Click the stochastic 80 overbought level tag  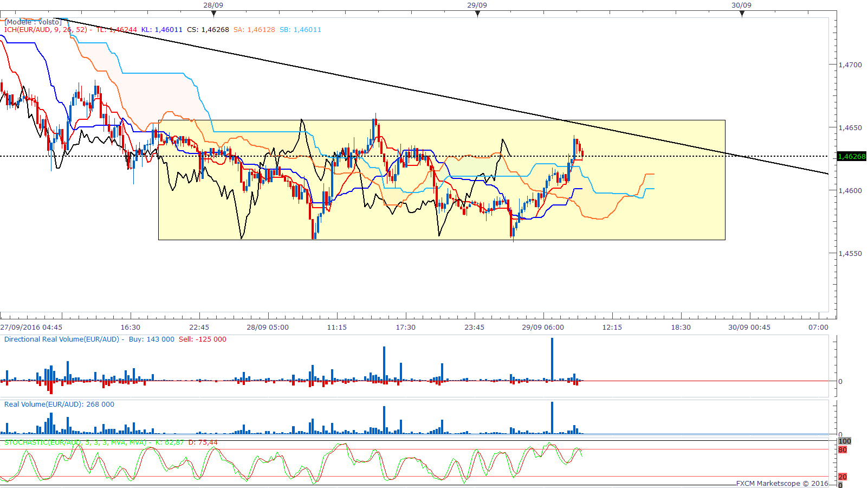click(x=843, y=450)
